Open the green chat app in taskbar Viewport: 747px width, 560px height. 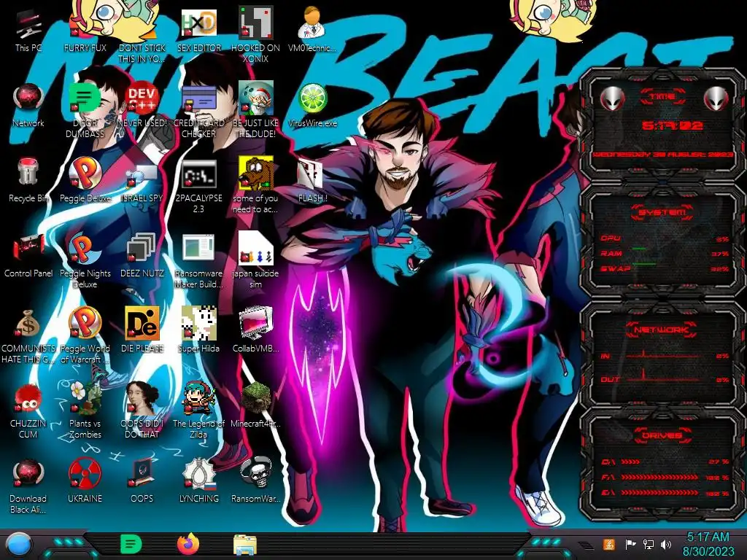tap(131, 544)
